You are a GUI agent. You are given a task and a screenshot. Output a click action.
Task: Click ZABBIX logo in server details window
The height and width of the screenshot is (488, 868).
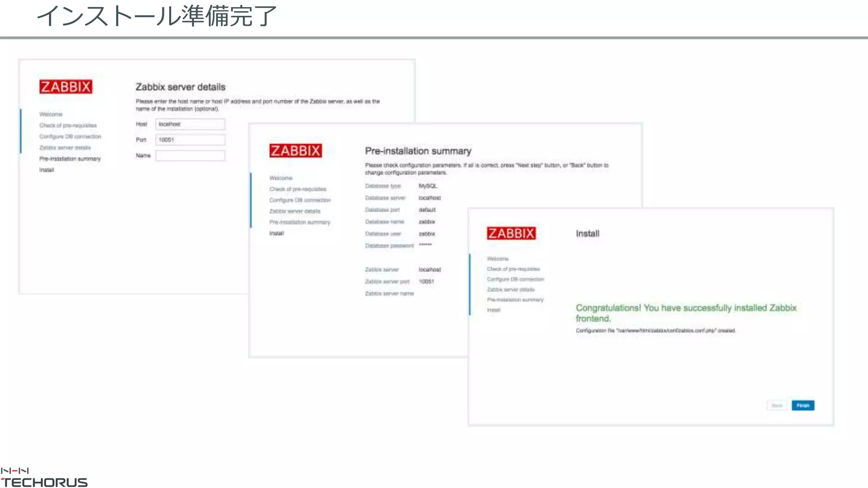(x=66, y=87)
